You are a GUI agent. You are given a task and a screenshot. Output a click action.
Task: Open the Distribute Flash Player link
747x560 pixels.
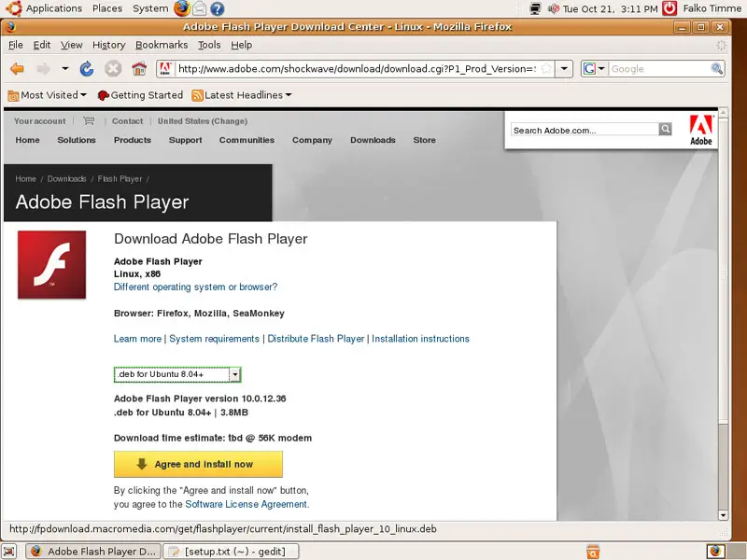tap(316, 339)
